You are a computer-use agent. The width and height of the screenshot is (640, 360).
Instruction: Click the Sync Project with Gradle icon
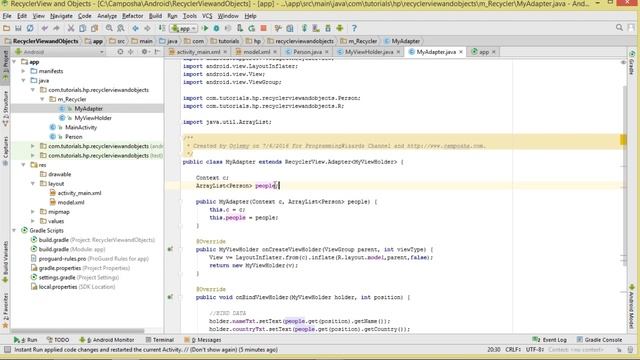tap(304, 28)
